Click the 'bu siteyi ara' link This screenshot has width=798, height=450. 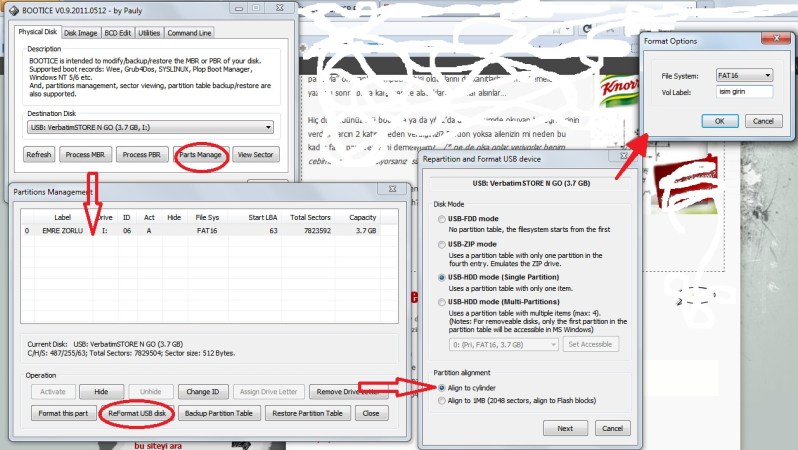tap(158, 445)
